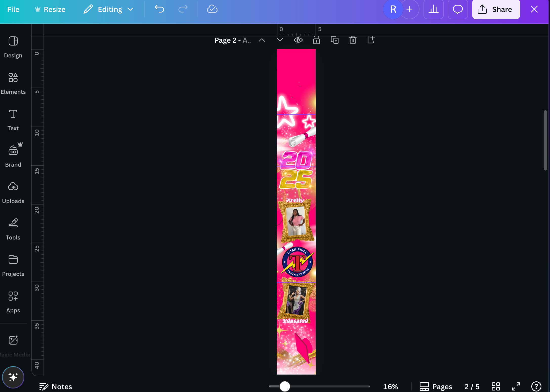Toggle grid view thumbnails button
The height and width of the screenshot is (392, 550).
point(496,386)
